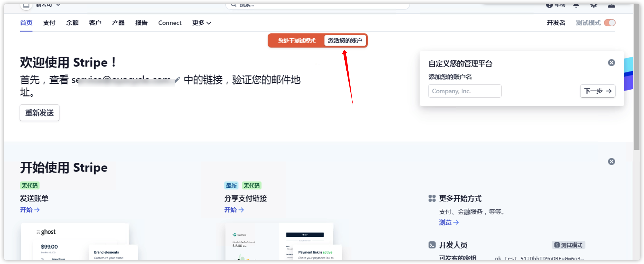
Task: Open the 帮助 help icon
Action: coord(549,5)
